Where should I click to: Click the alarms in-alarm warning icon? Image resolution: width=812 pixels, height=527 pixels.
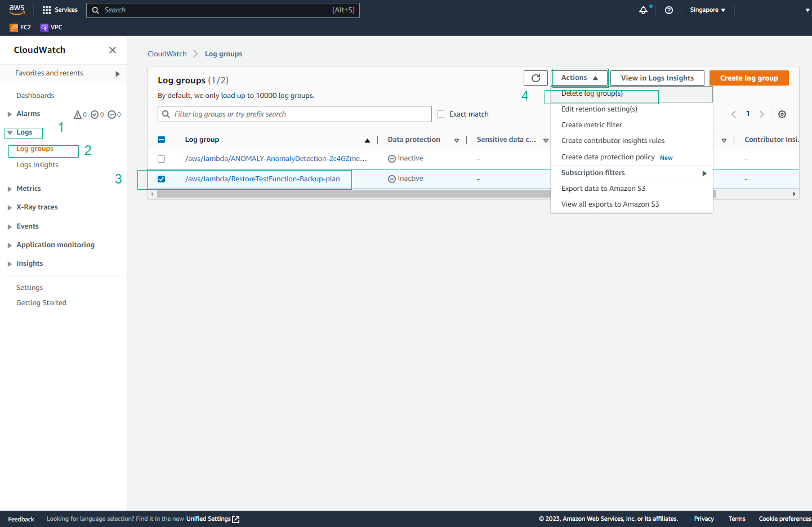(x=78, y=114)
